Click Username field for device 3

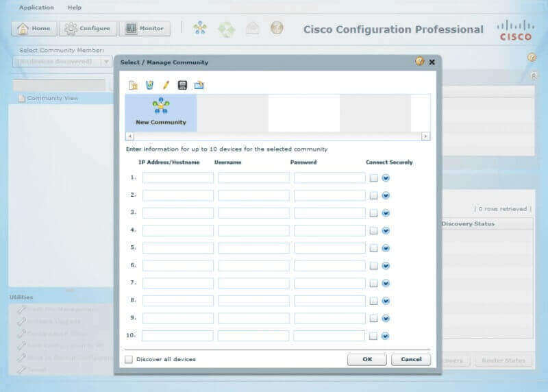point(253,212)
